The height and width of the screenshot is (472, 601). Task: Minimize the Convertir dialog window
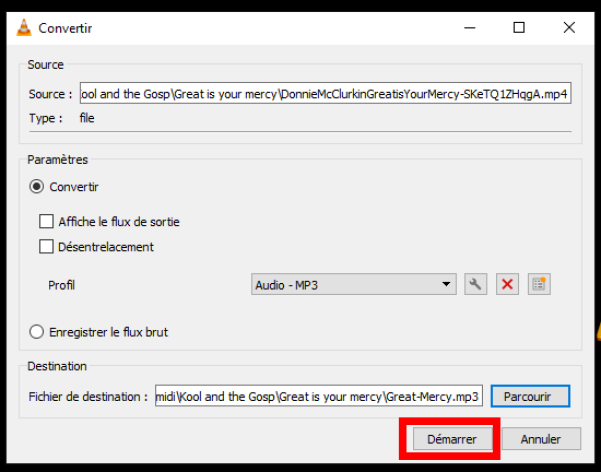pyautogui.click(x=473, y=27)
